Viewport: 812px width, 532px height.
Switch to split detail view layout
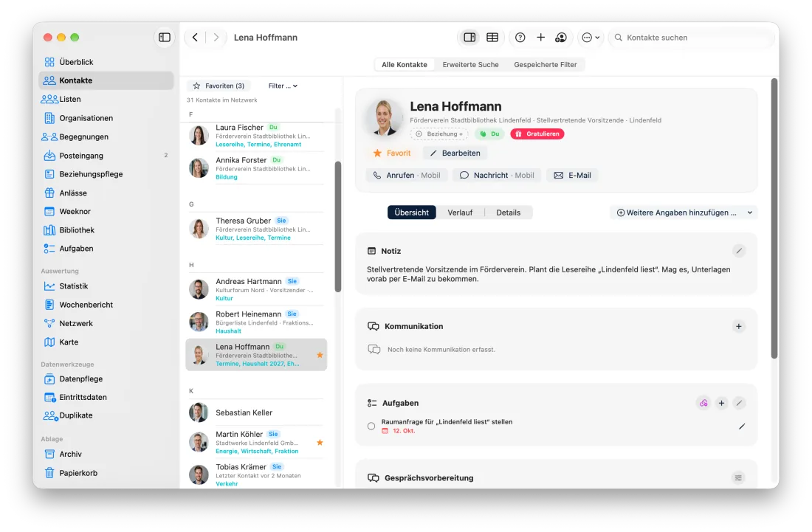point(469,37)
